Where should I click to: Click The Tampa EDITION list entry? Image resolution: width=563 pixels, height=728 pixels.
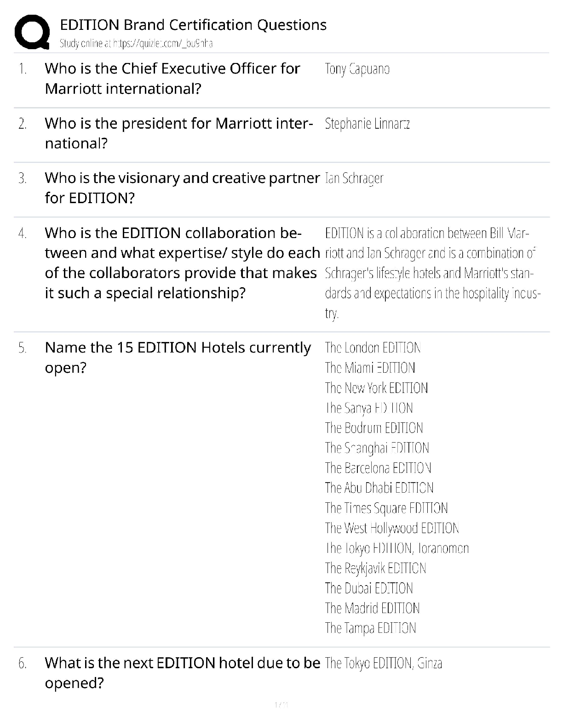tap(370, 628)
